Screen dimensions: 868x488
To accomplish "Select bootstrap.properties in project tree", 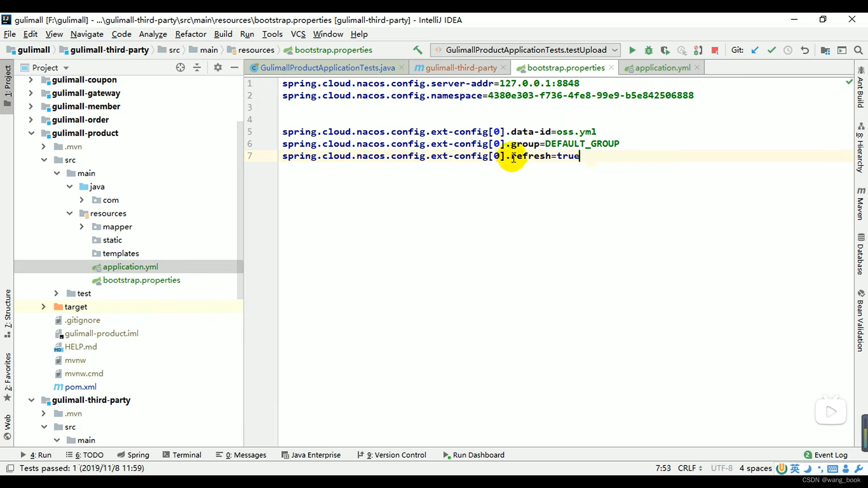I will tap(141, 280).
